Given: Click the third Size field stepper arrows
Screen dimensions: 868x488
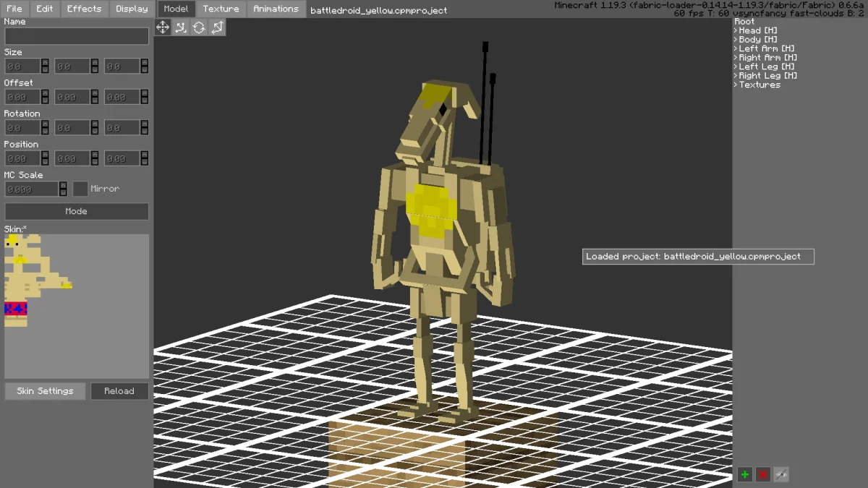Looking at the screenshot, I should pos(145,67).
